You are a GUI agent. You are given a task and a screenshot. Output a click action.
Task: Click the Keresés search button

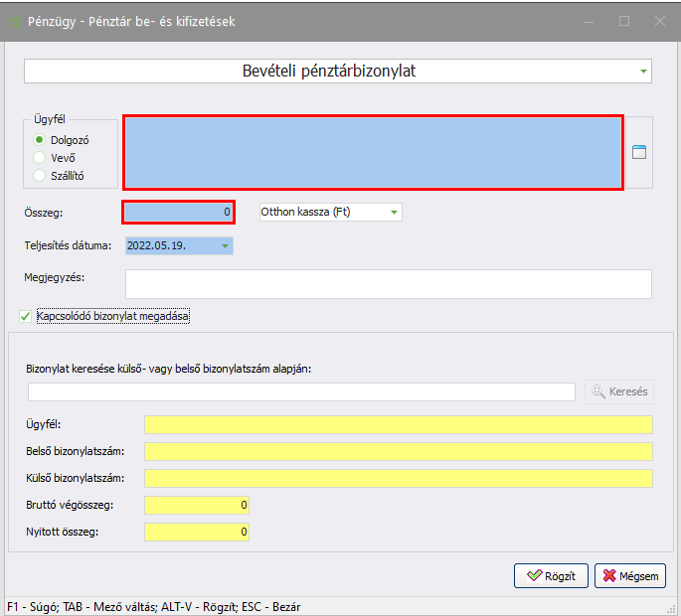[x=618, y=391]
